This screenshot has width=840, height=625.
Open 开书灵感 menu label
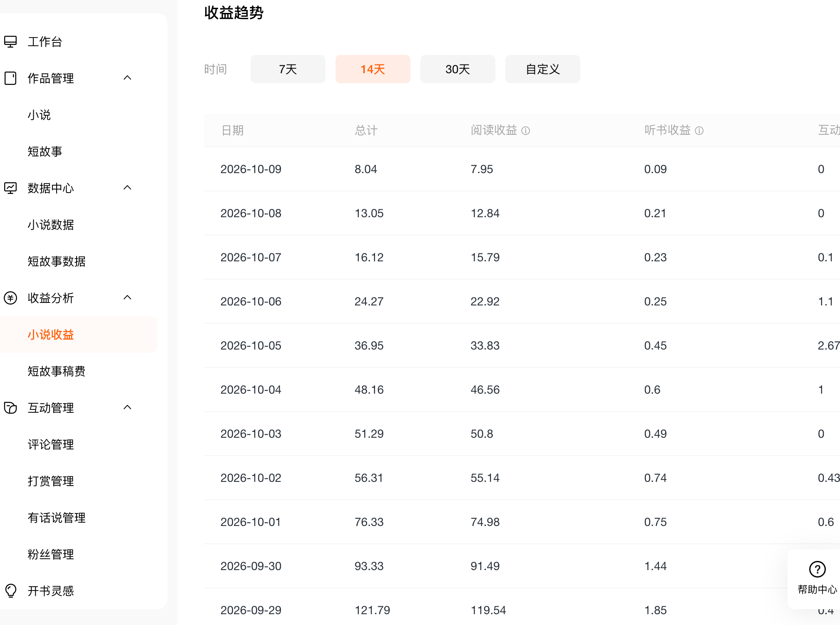pos(51,591)
